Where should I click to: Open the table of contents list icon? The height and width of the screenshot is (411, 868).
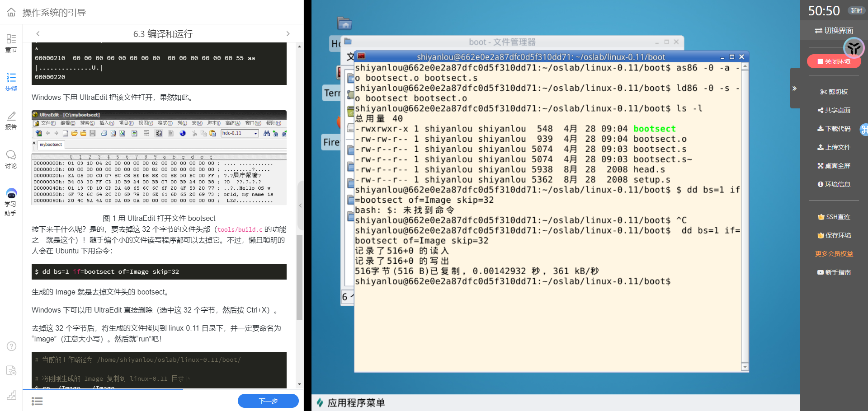tap(37, 401)
